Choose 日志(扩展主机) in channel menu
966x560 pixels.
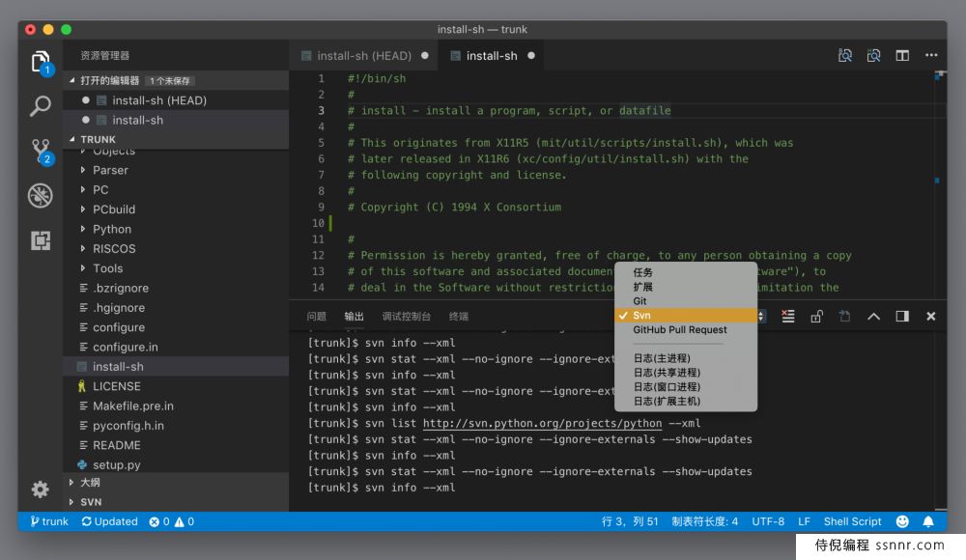click(x=686, y=401)
